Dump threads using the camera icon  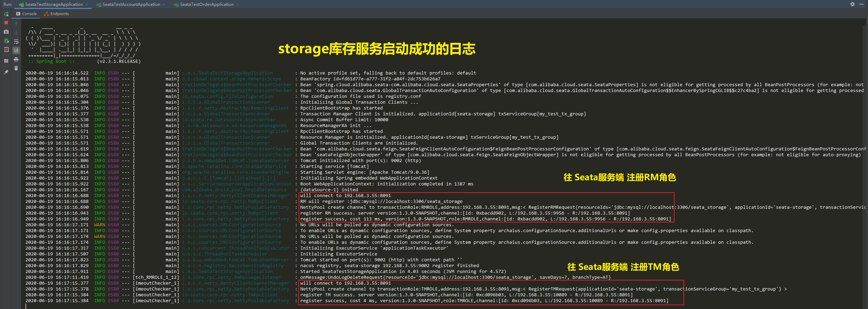6,32
